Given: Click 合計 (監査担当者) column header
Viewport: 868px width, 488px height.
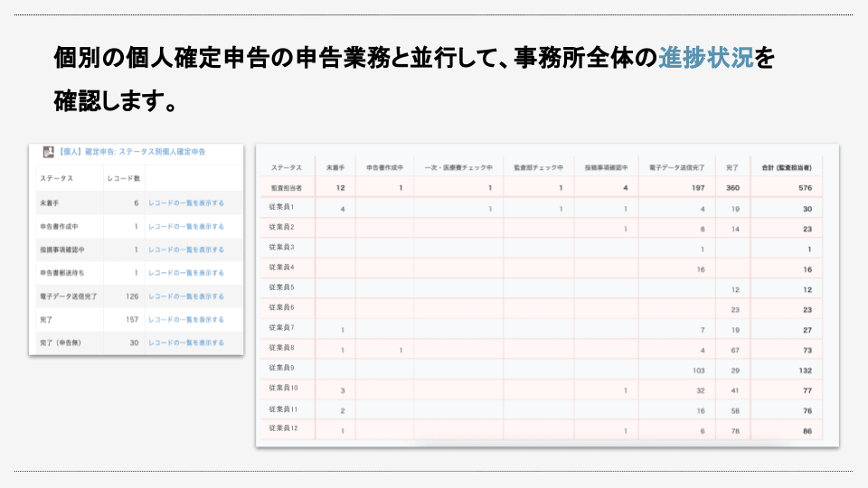Looking at the screenshot, I should click(x=787, y=167).
